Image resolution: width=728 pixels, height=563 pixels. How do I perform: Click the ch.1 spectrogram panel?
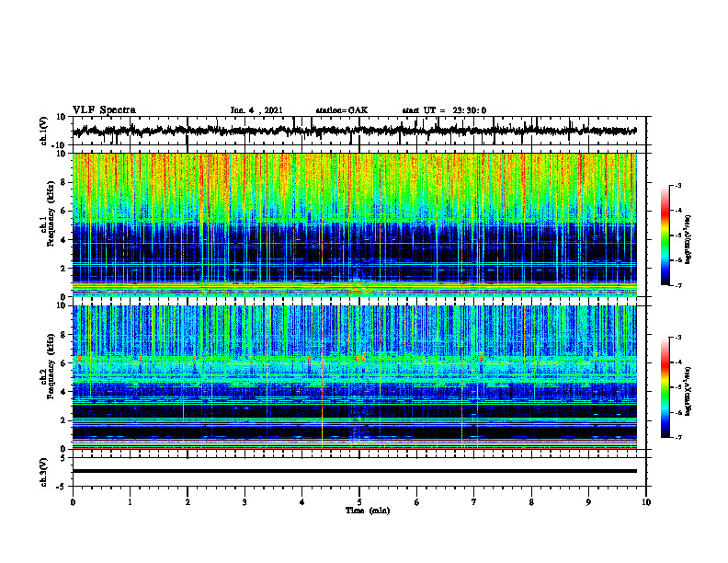pos(355,224)
